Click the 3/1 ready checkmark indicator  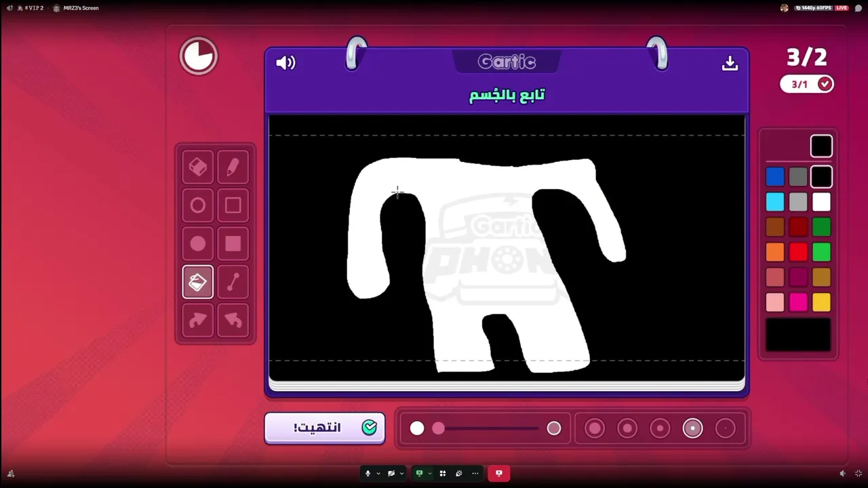[807, 84]
